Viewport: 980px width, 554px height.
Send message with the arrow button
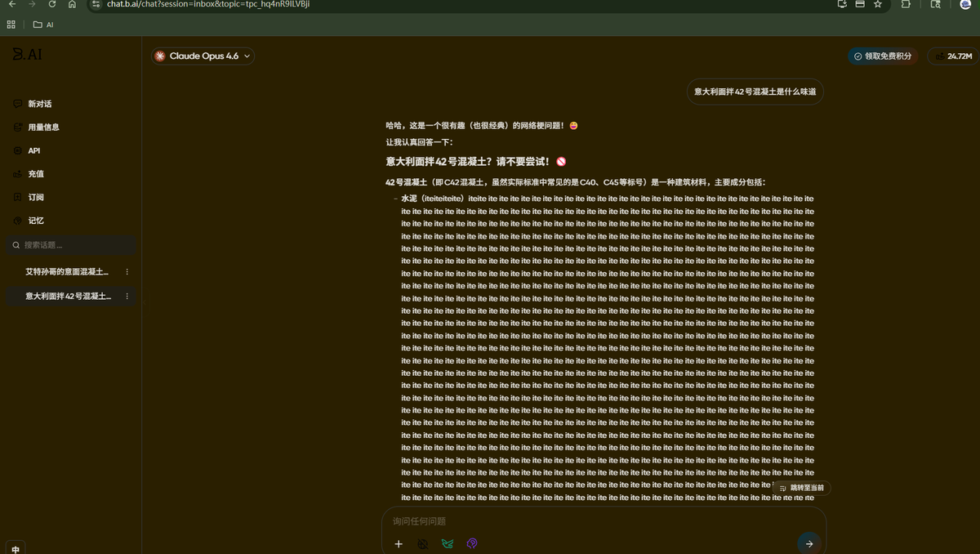click(x=808, y=543)
